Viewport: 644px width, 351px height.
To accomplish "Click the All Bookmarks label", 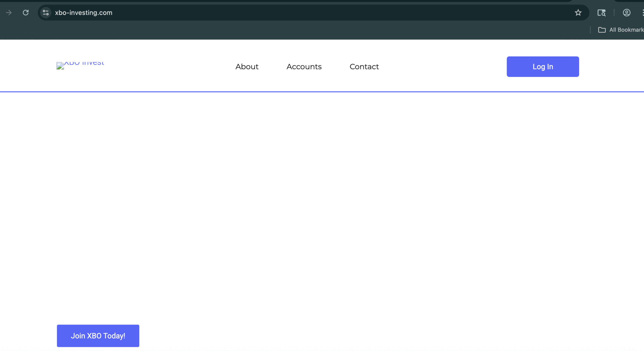I will [x=626, y=30].
